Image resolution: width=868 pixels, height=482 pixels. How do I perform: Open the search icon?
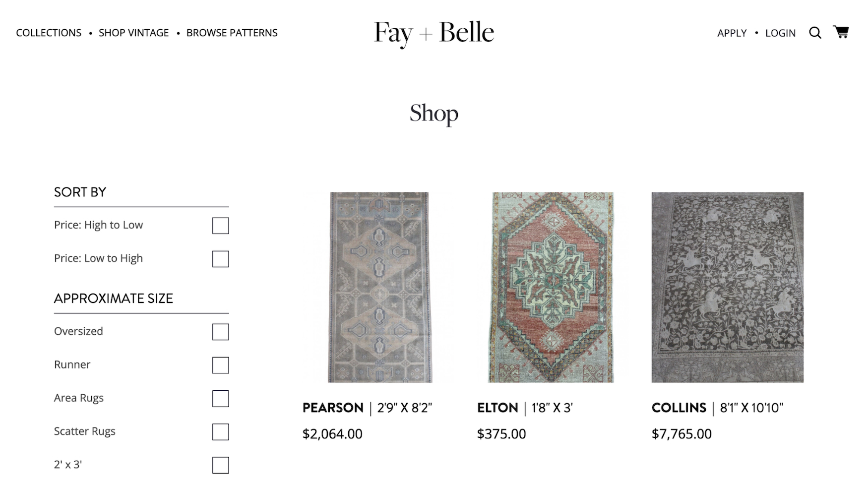coord(815,33)
